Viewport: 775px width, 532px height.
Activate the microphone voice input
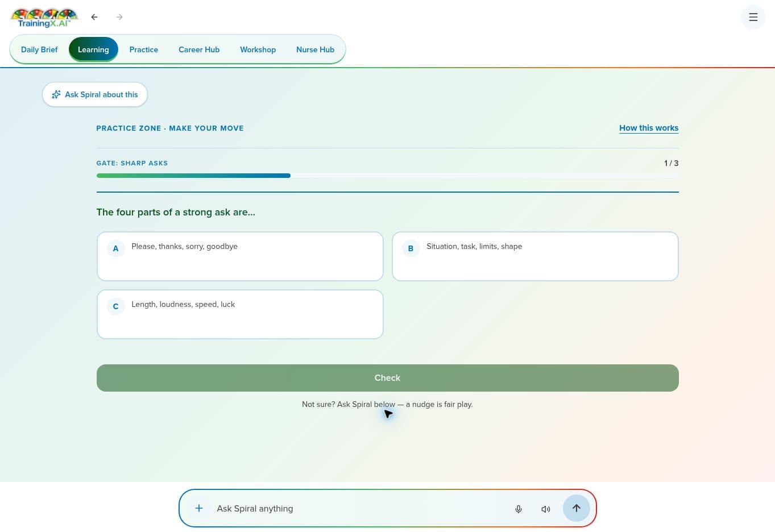click(519, 509)
